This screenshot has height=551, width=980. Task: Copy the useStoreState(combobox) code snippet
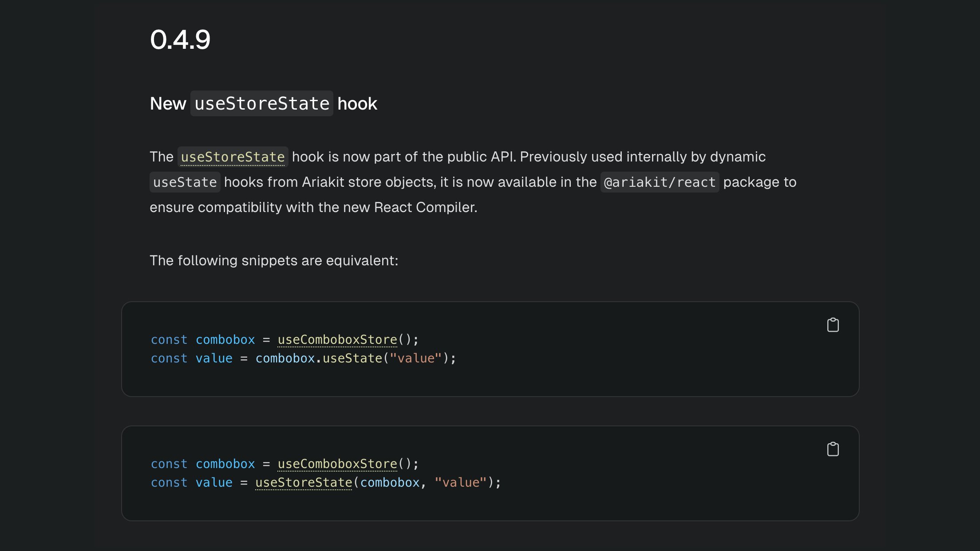click(833, 449)
